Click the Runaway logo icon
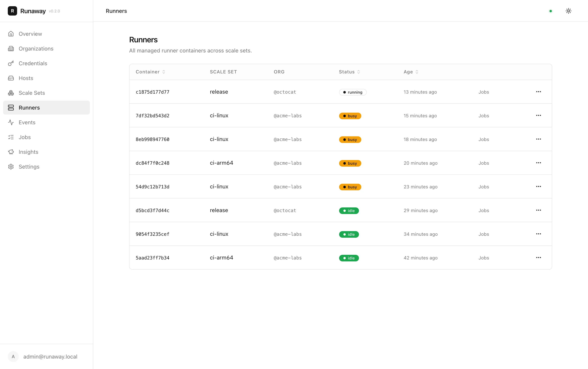588x369 pixels. [x=12, y=11]
